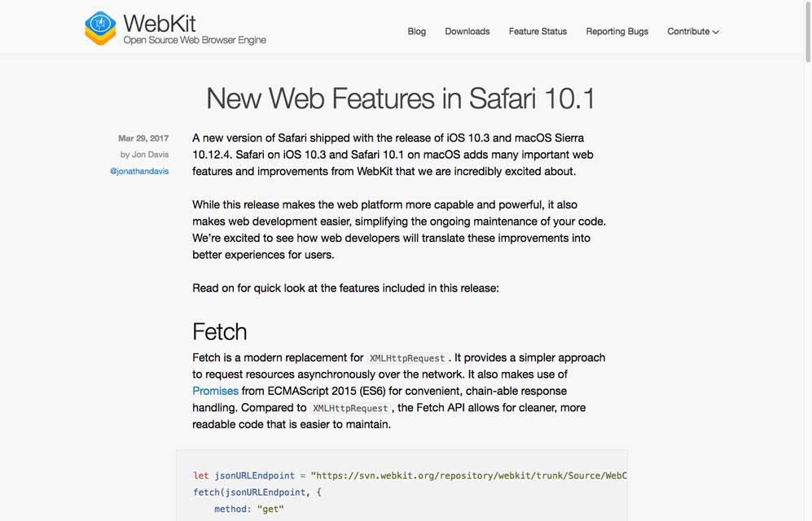Screen dimensions: 812x521
Task: Click the article title about Safari 10.1
Action: click(401, 99)
